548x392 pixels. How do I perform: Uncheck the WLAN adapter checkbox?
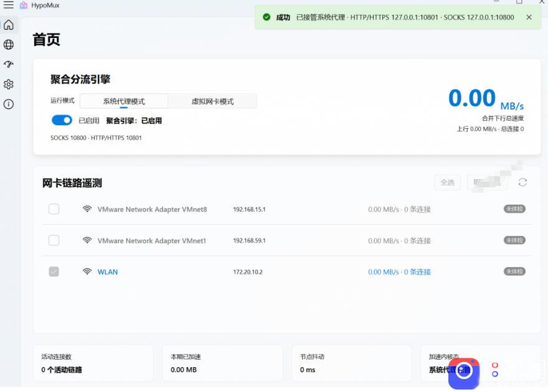(x=54, y=271)
